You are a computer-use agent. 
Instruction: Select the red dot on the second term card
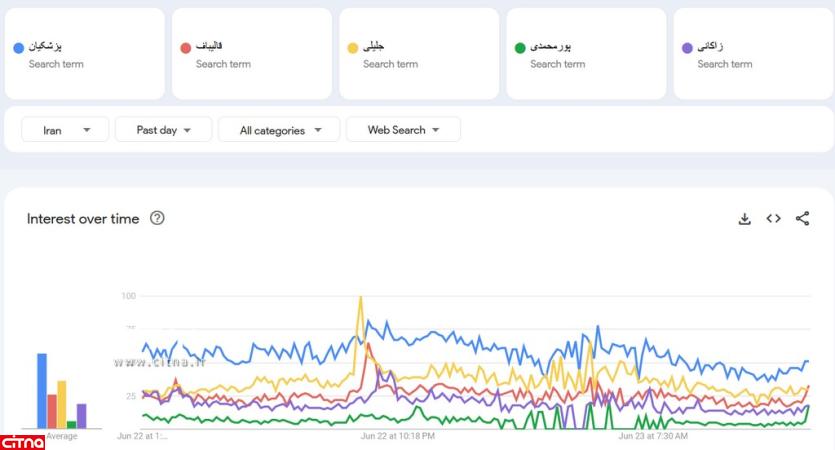point(186,48)
